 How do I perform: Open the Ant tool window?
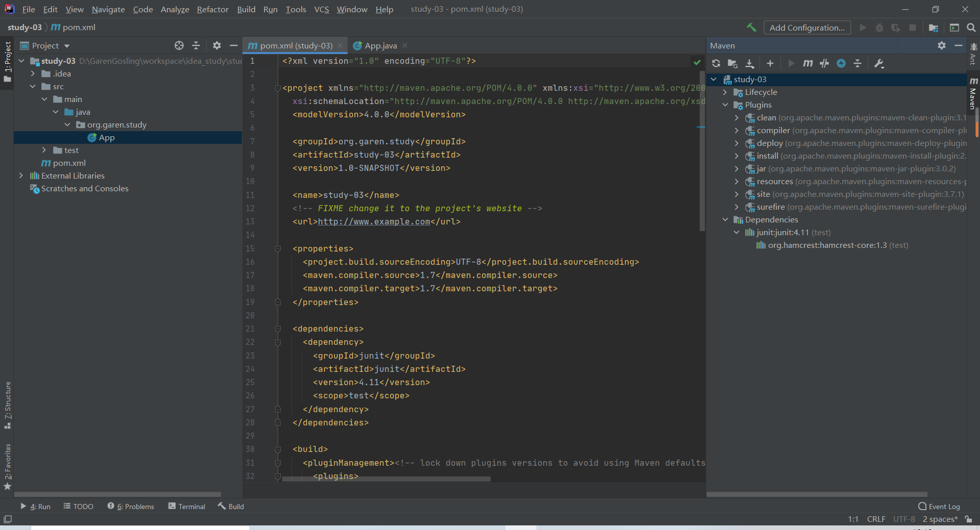[x=973, y=54]
